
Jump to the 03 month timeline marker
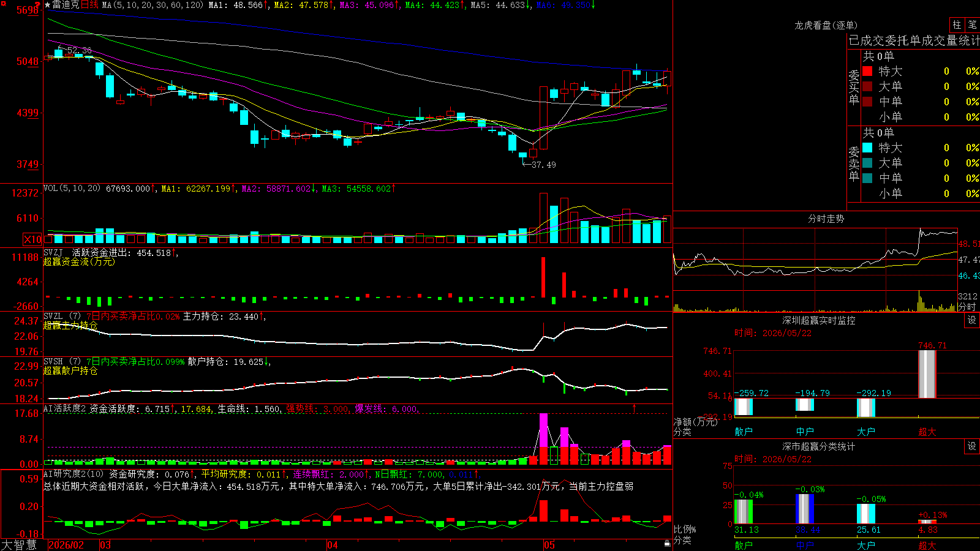tap(105, 545)
